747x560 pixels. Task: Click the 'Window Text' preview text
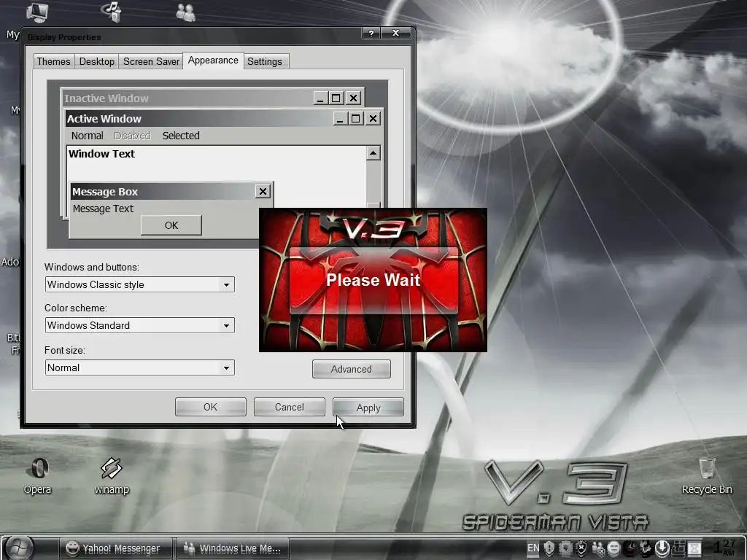[101, 154]
